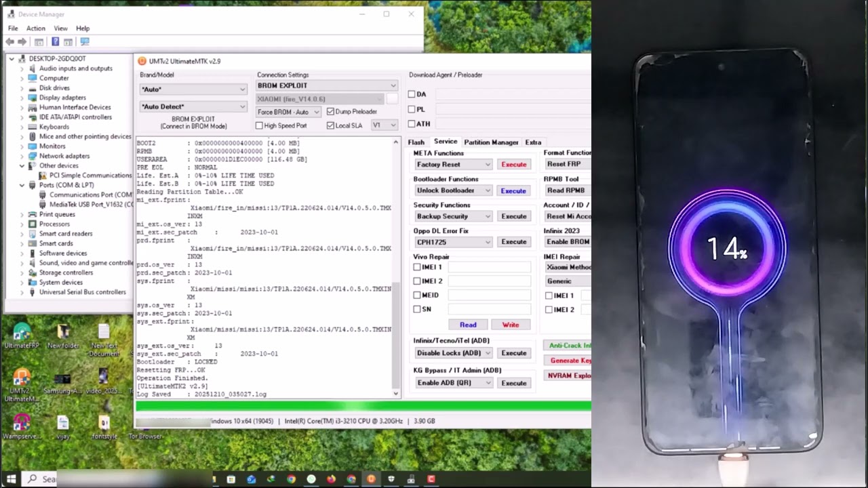The image size is (868, 488).
Task: Click the red C application icon in taskbar
Action: (x=431, y=479)
